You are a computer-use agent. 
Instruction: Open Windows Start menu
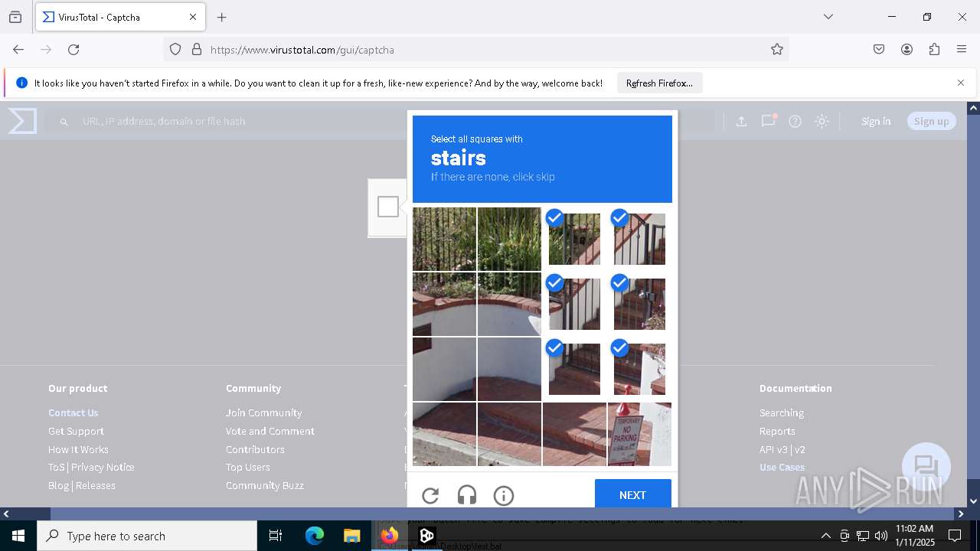18,536
